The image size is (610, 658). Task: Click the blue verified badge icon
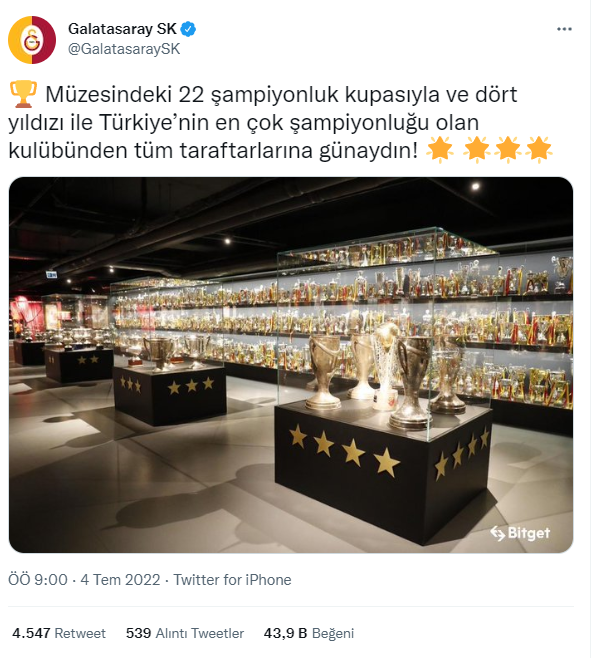point(188,29)
